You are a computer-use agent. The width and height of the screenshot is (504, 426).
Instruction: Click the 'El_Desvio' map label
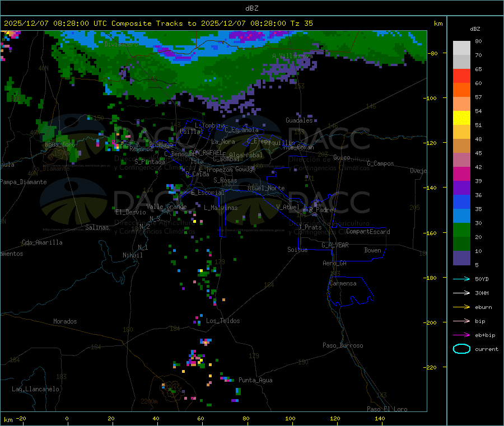[131, 212]
